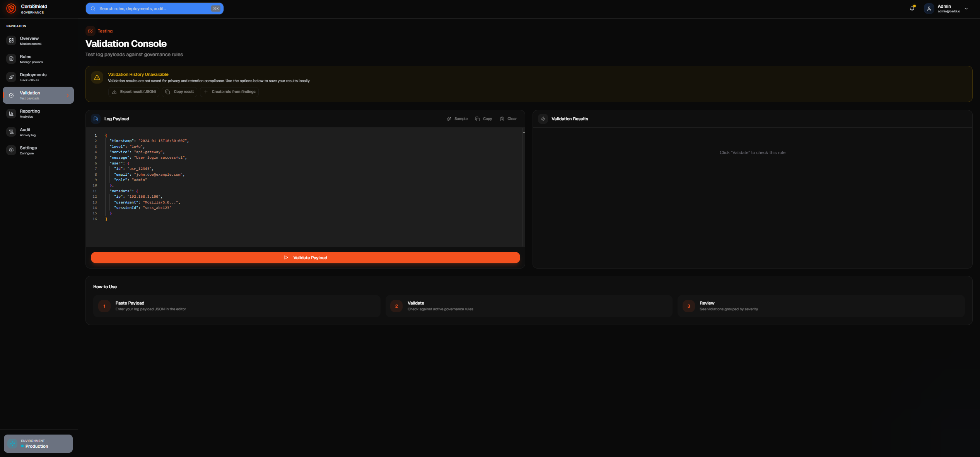Switch to the Validation section
Screen dimensions: 980x457
click(x=38, y=95)
